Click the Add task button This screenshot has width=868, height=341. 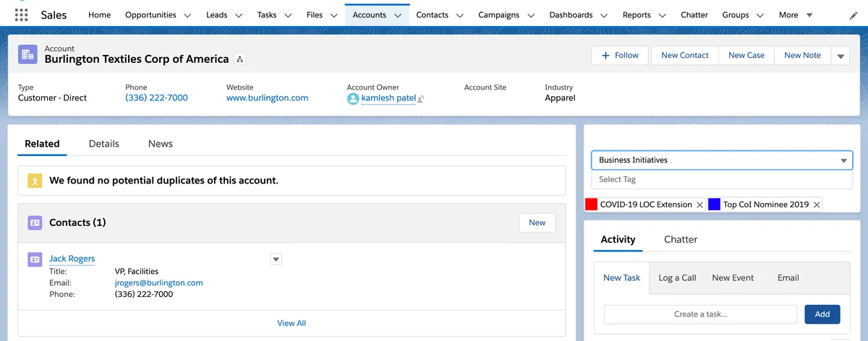tap(822, 314)
